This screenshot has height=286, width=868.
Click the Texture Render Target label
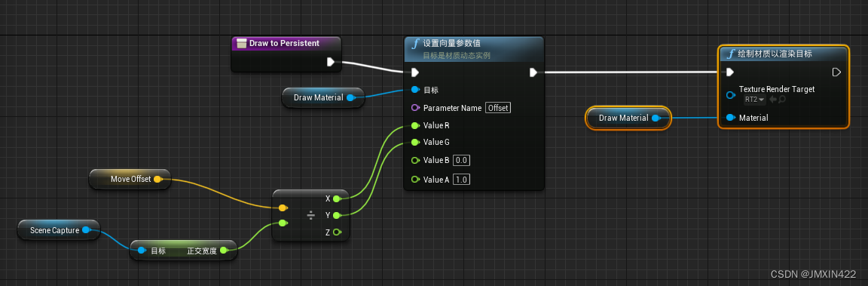click(777, 89)
